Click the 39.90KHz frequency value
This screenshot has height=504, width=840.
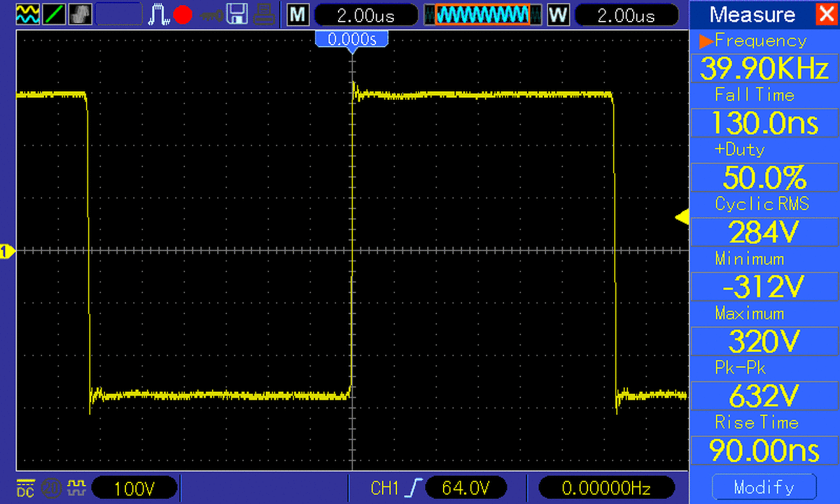765,68
